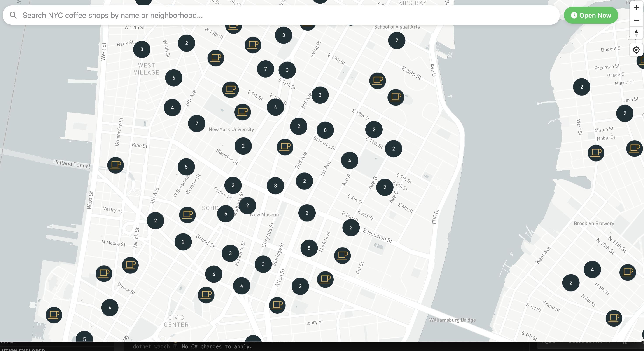The height and width of the screenshot is (351, 644).
Task: Zoom out using the minus button
Action: point(636,21)
